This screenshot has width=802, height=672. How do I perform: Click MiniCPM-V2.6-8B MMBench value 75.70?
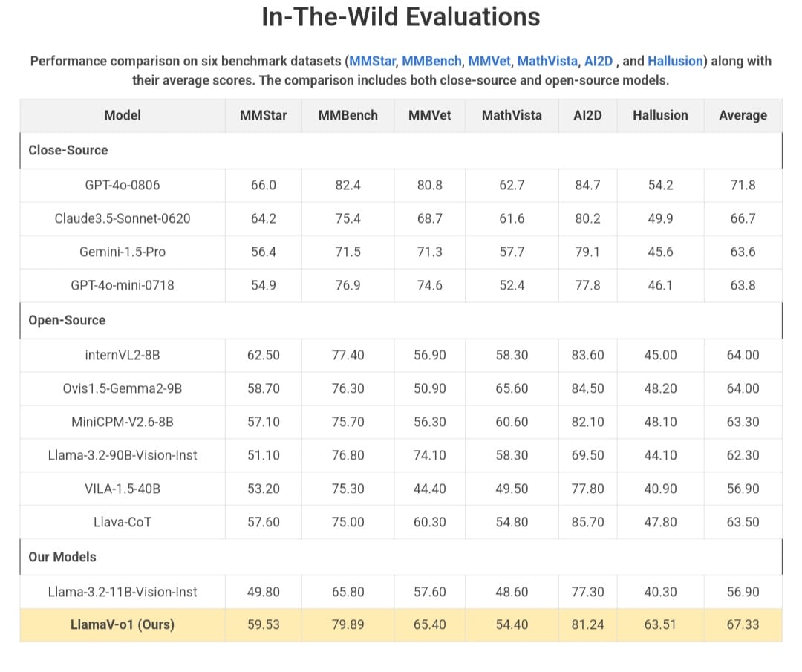point(348,422)
